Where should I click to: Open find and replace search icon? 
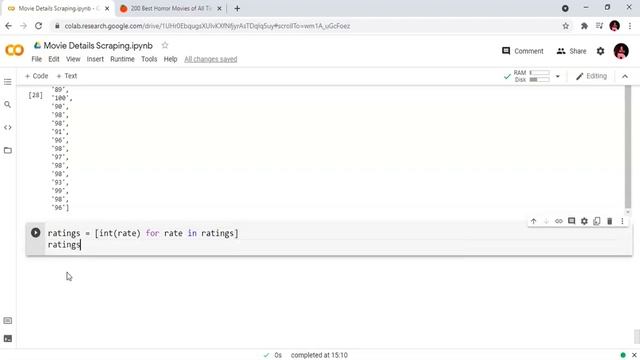(x=8, y=105)
